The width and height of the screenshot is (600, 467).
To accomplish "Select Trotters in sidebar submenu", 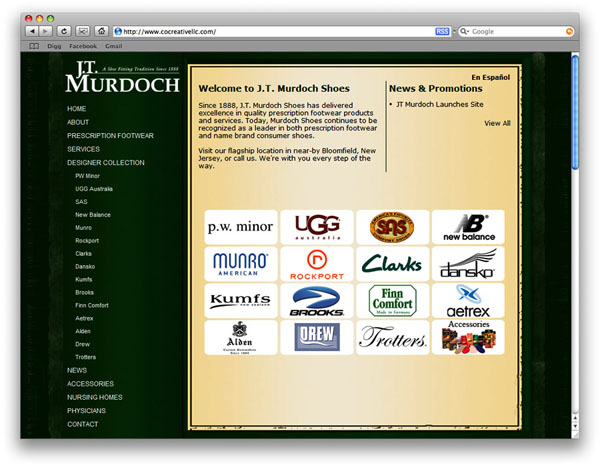I will point(85,357).
